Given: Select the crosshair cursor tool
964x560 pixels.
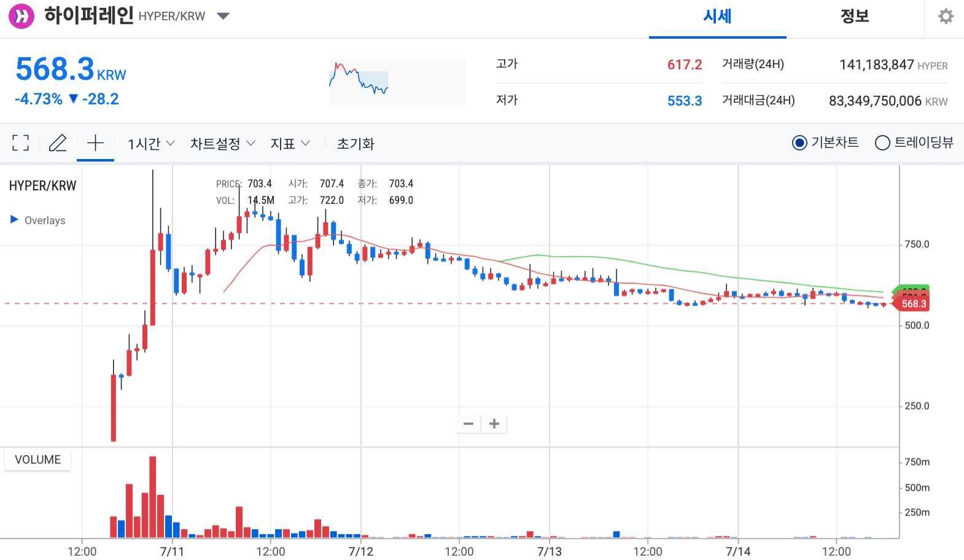Looking at the screenshot, I should (95, 143).
